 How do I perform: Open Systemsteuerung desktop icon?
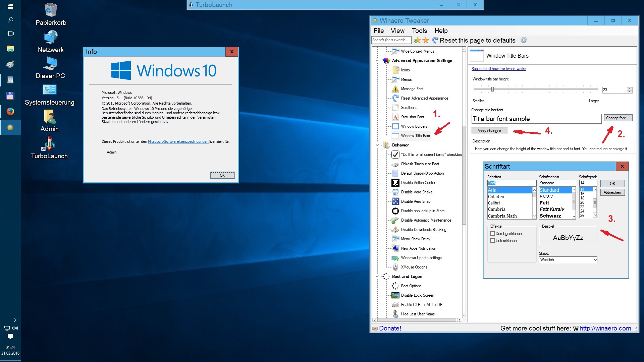pos(49,90)
